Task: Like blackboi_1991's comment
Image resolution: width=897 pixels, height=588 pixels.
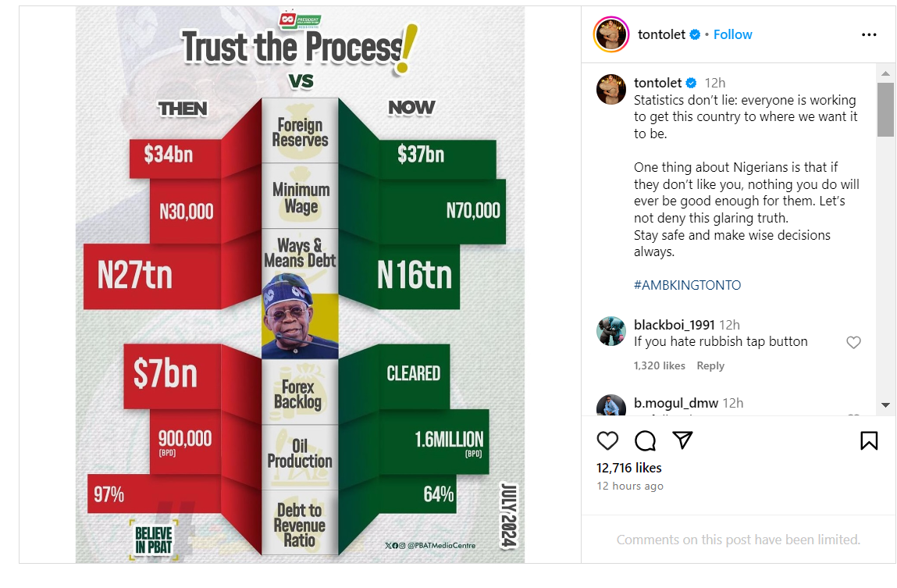Action: pyautogui.click(x=853, y=342)
